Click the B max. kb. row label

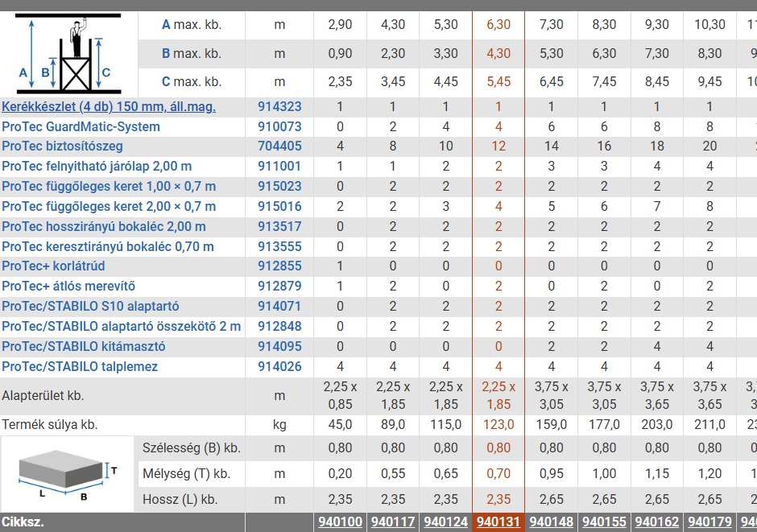coord(191,54)
